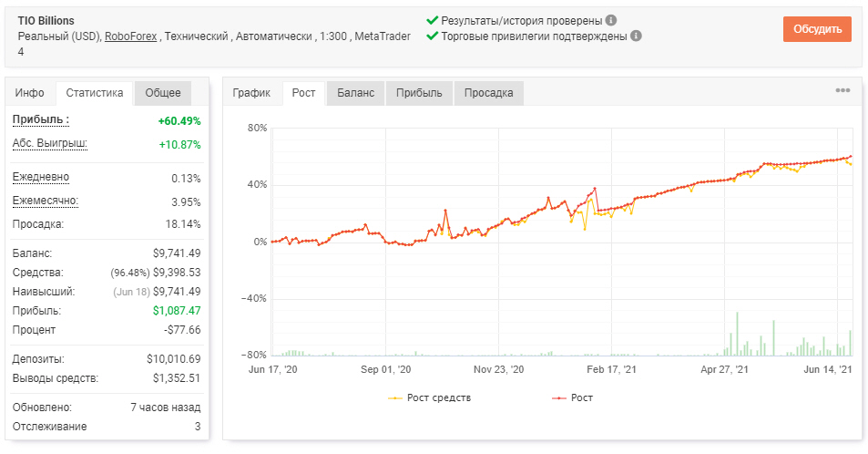Switch chart to the График tab
The width and height of the screenshot is (868, 454).
(x=251, y=93)
